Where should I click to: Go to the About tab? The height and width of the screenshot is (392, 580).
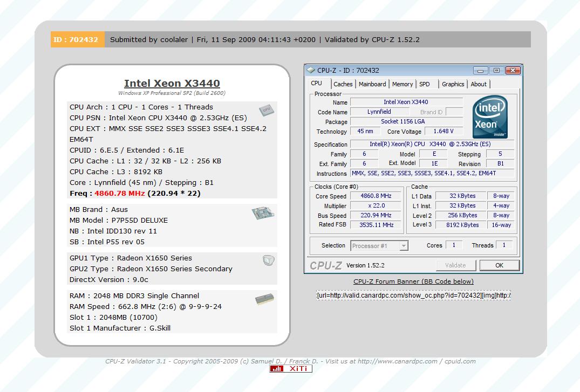478,84
